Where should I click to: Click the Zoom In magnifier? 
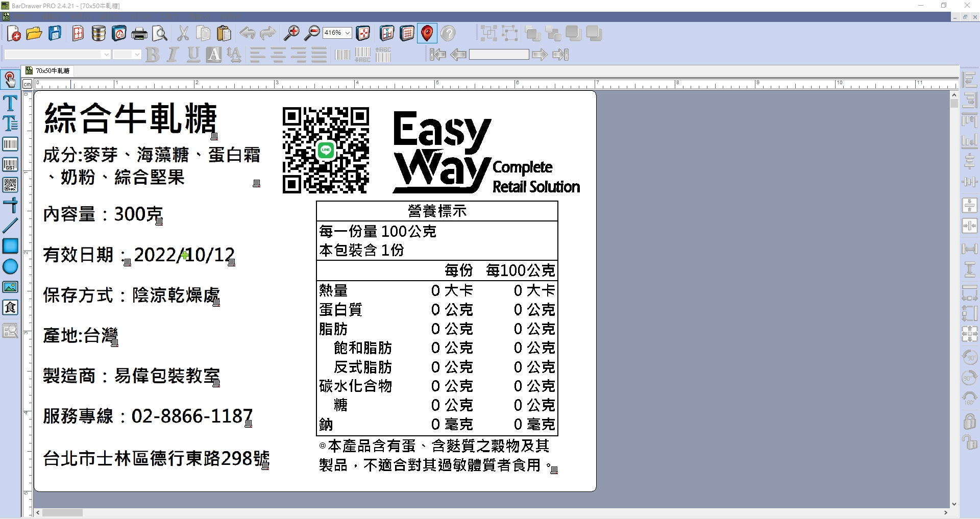click(x=291, y=34)
